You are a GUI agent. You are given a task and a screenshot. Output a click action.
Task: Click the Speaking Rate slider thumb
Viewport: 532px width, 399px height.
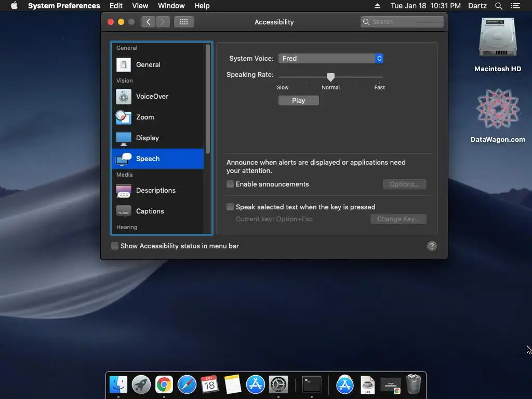coord(330,77)
